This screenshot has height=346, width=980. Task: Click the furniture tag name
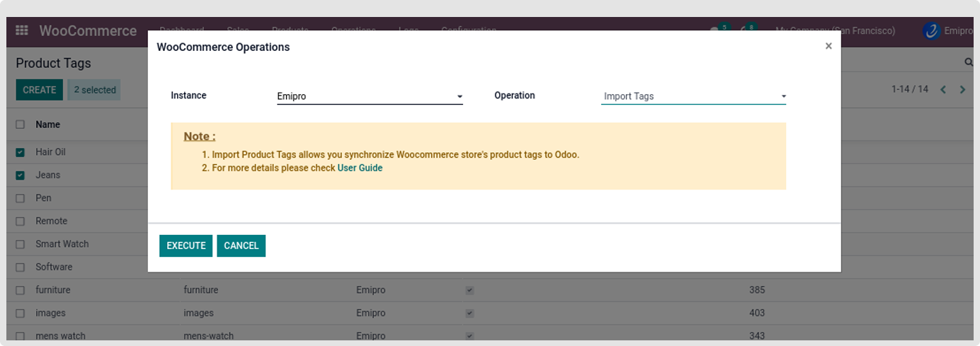pyautogui.click(x=53, y=290)
